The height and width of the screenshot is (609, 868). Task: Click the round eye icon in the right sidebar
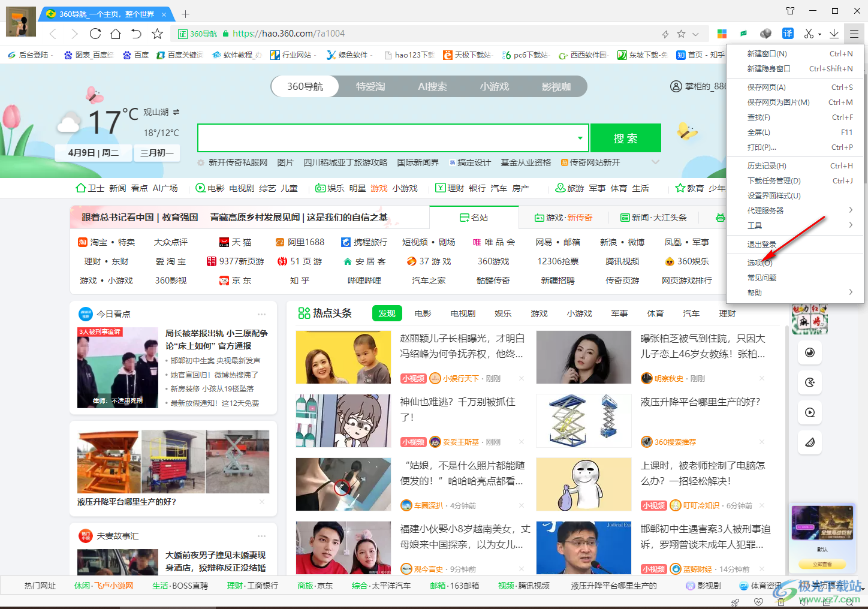click(810, 352)
